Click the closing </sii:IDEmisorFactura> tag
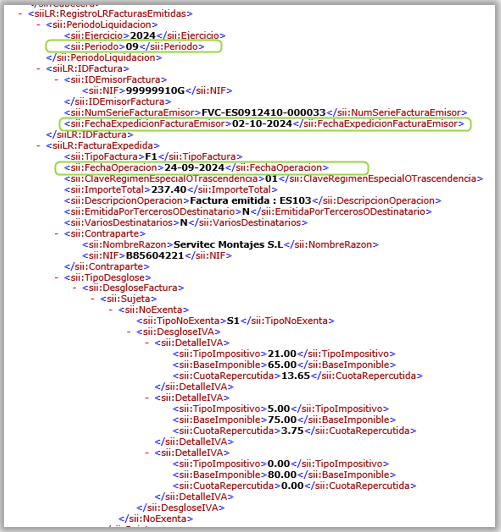 [118, 101]
